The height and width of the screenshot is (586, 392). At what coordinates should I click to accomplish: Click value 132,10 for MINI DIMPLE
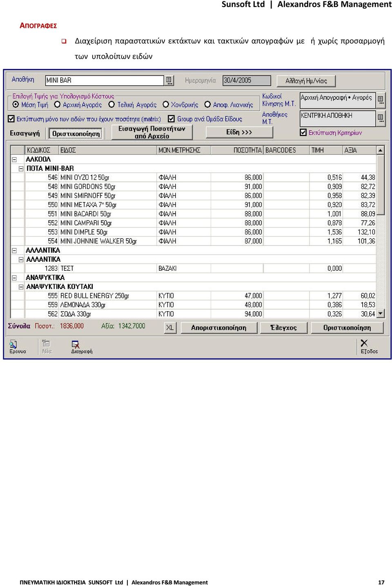[x=366, y=232]
